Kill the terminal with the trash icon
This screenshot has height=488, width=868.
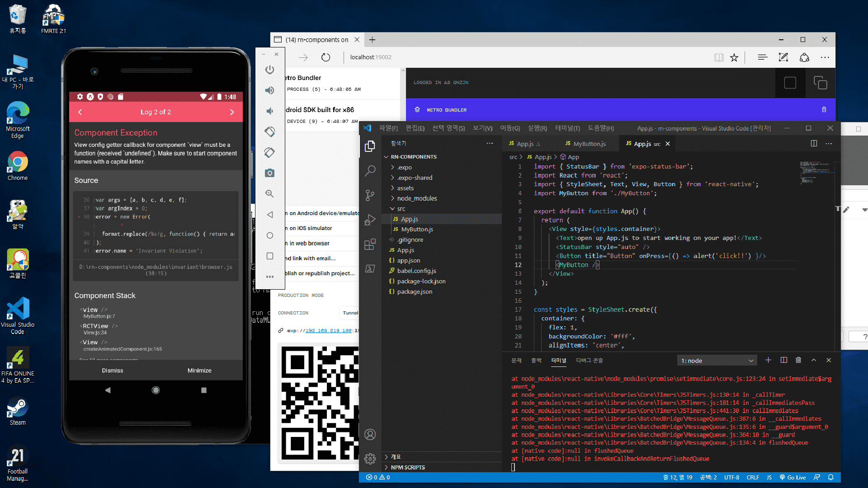[x=798, y=360]
